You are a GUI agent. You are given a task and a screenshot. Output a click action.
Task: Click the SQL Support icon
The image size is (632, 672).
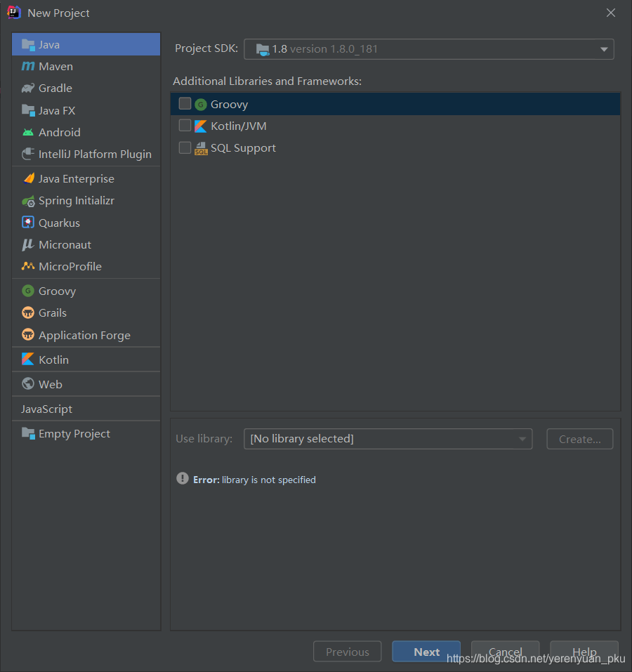(201, 148)
